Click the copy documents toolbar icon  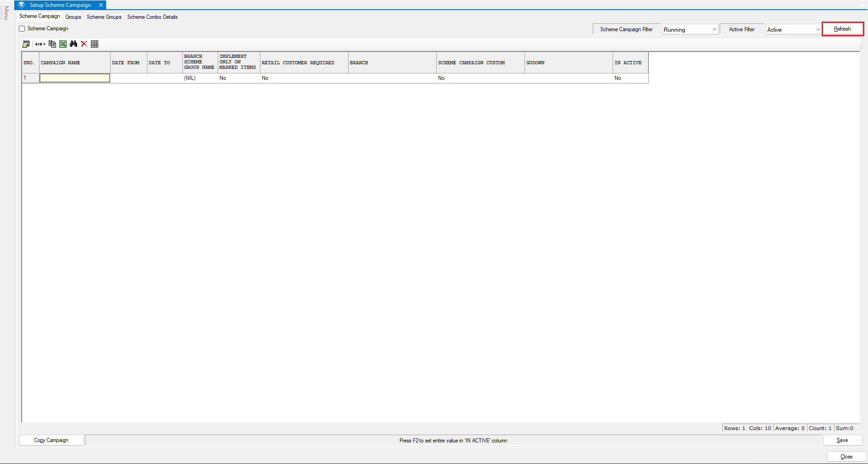point(52,44)
